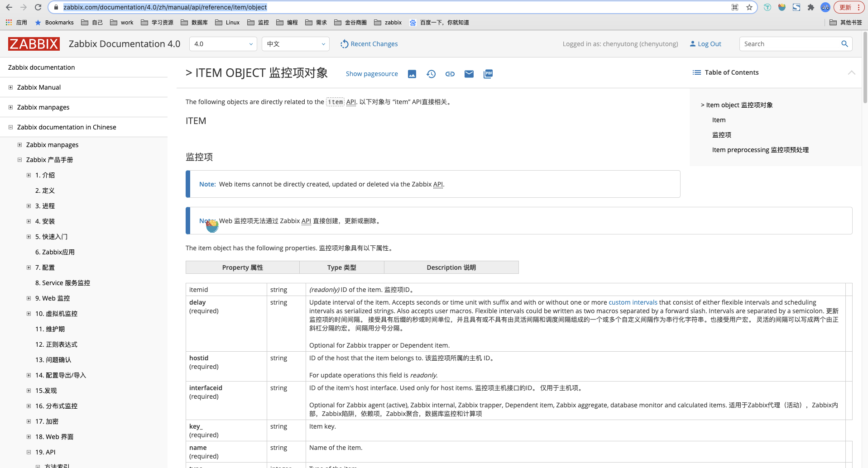Click the Zabbix logo
This screenshot has width=868, height=468.
pyautogui.click(x=33, y=43)
